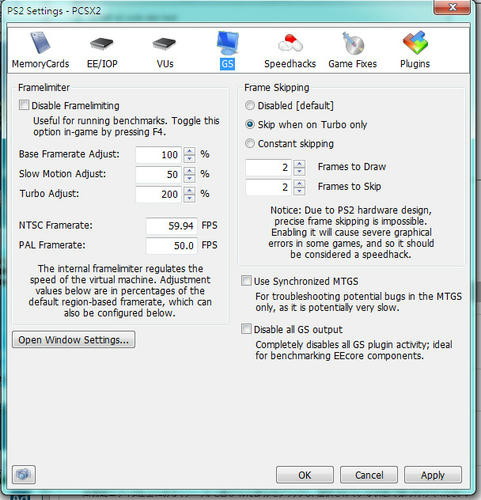The image size is (481, 500).
Task: Select Skip when on Turbo only
Action: [x=250, y=124]
